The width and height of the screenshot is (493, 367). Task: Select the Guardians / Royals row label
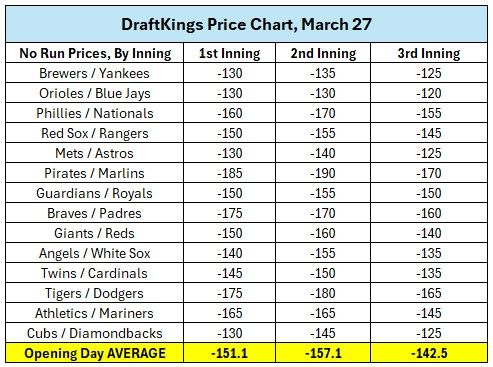coord(95,193)
